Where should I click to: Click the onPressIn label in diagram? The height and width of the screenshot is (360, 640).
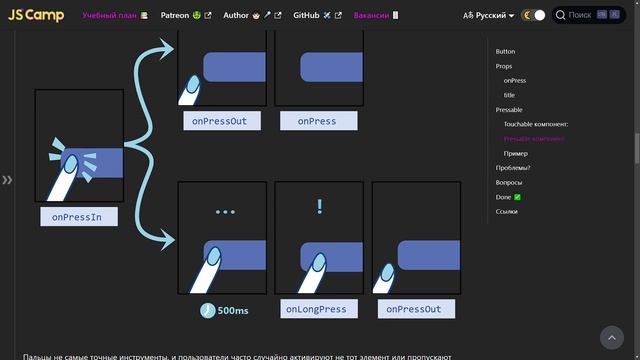[x=79, y=217]
